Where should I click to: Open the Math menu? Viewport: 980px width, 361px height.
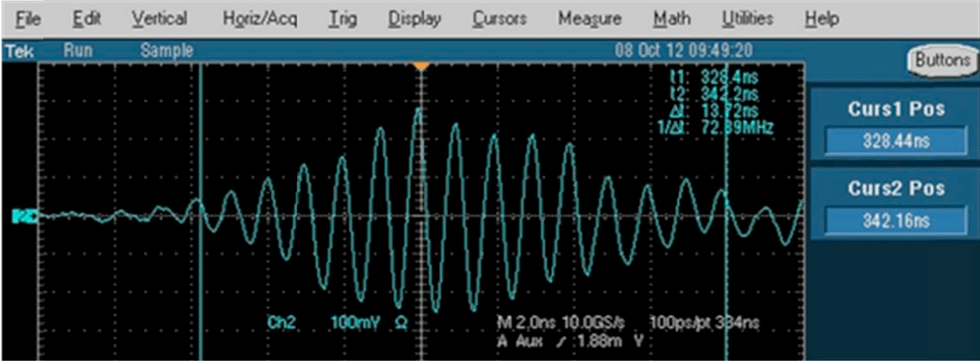[x=671, y=20]
